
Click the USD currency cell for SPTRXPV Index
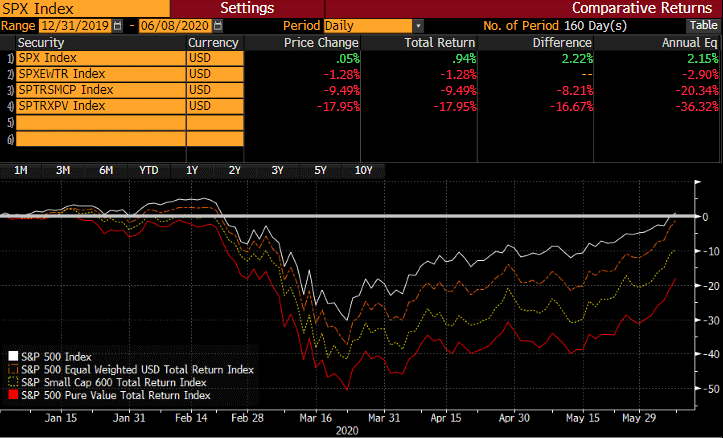pyautogui.click(x=215, y=106)
